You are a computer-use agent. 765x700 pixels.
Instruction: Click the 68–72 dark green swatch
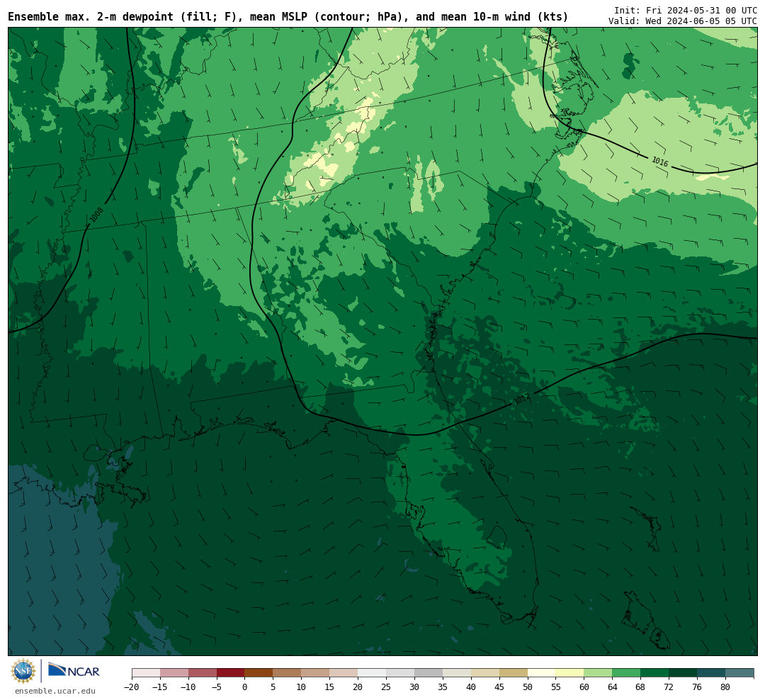tap(654, 673)
